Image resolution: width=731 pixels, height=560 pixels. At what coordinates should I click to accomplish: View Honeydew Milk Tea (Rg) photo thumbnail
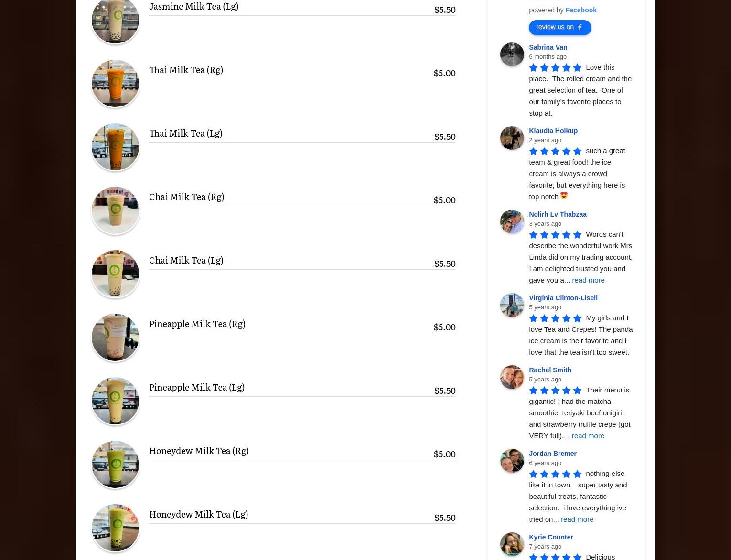[x=115, y=464]
